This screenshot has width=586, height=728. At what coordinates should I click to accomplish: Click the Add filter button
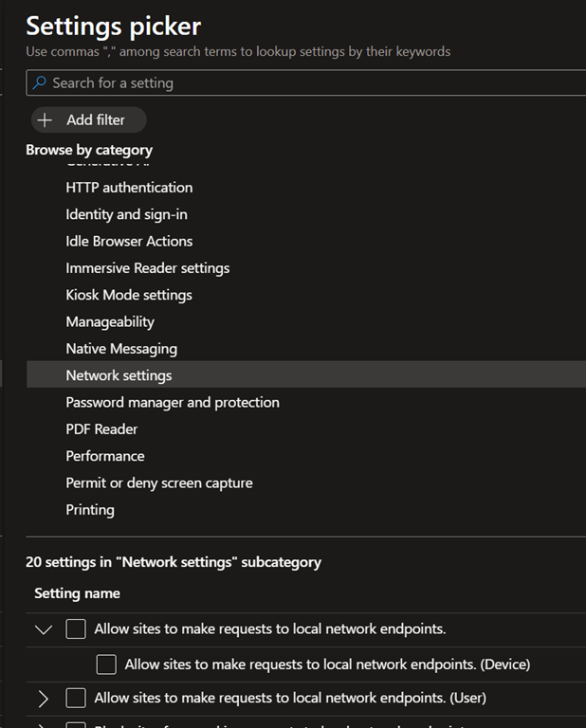click(88, 120)
